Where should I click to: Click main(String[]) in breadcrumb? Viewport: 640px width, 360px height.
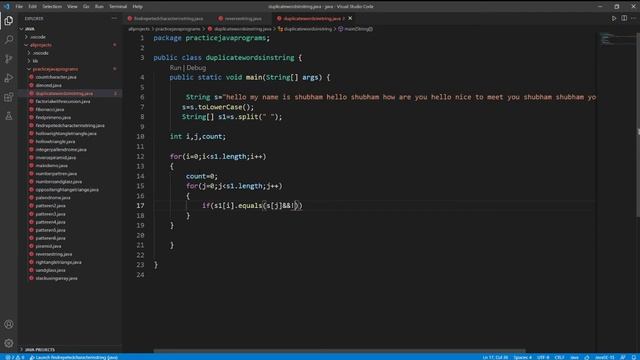(355, 29)
